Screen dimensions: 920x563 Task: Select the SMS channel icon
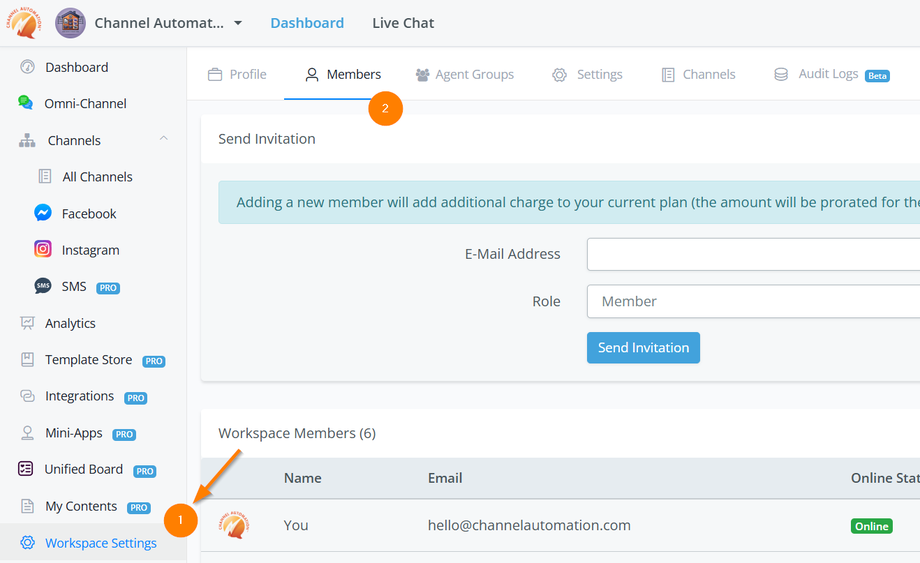43,286
